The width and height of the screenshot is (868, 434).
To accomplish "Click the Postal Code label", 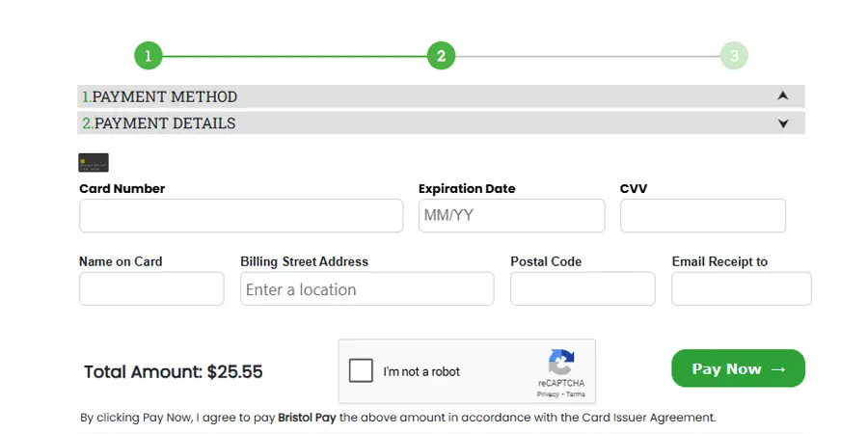I will [x=546, y=261].
